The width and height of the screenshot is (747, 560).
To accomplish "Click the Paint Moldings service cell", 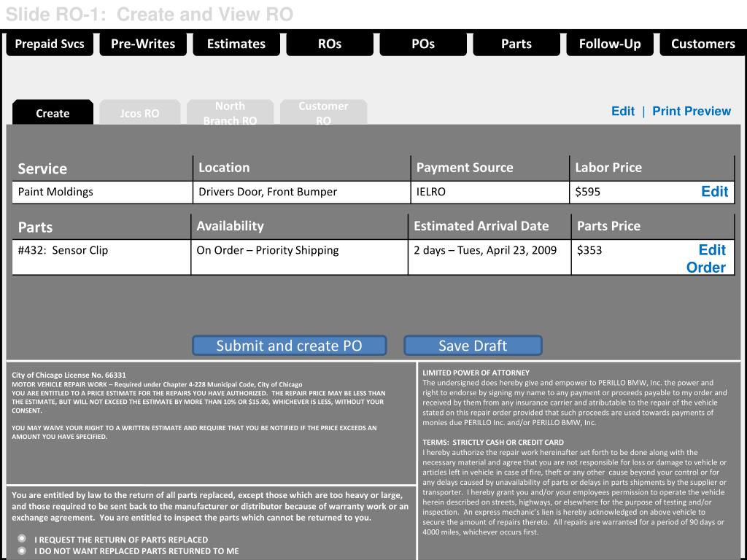I will click(x=102, y=192).
